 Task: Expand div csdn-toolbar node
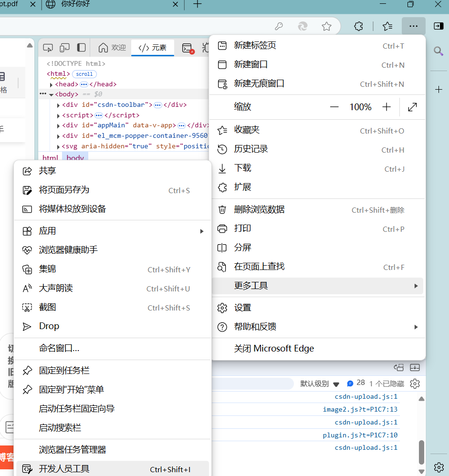[x=58, y=105]
